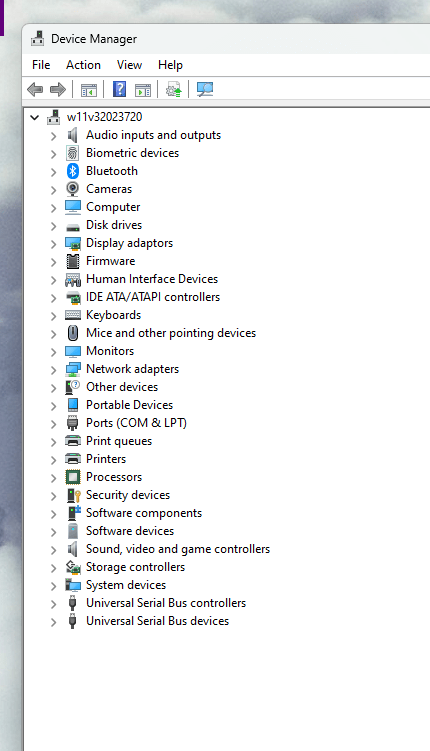Open the Help menu

tap(170, 65)
